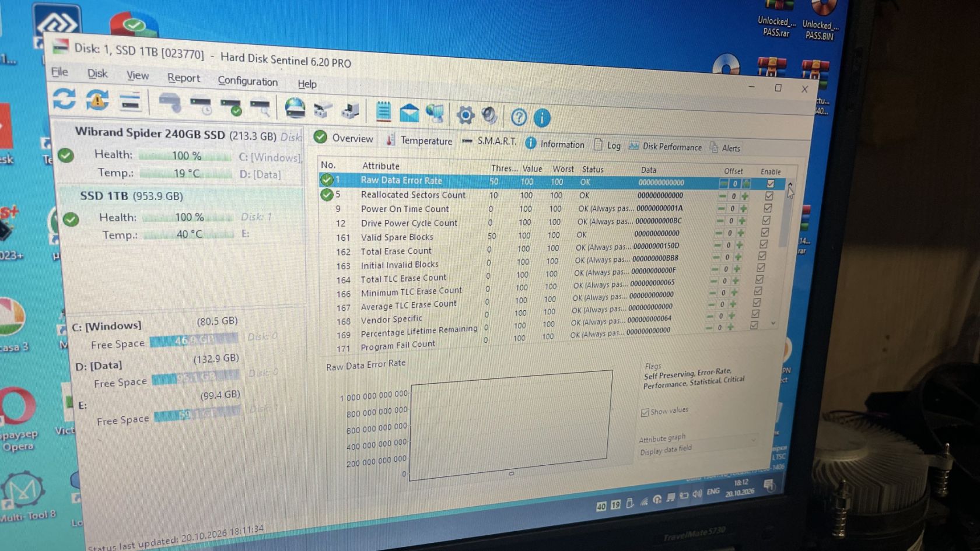Click the attribute list scroll down arrow
This screenshot has width=980, height=551.
pyautogui.click(x=773, y=323)
